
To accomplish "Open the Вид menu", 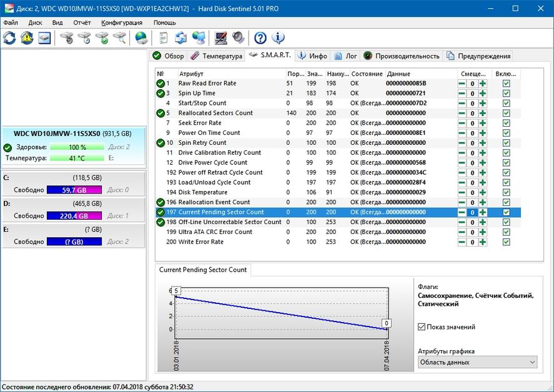I will 57,22.
